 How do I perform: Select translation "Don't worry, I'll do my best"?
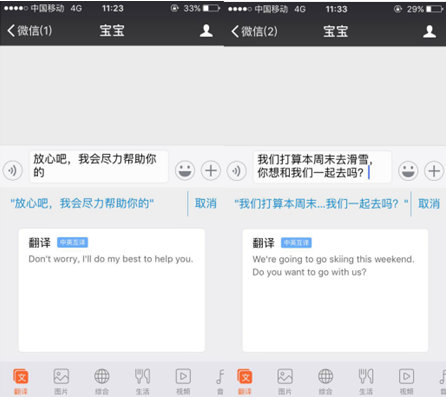pos(111,259)
